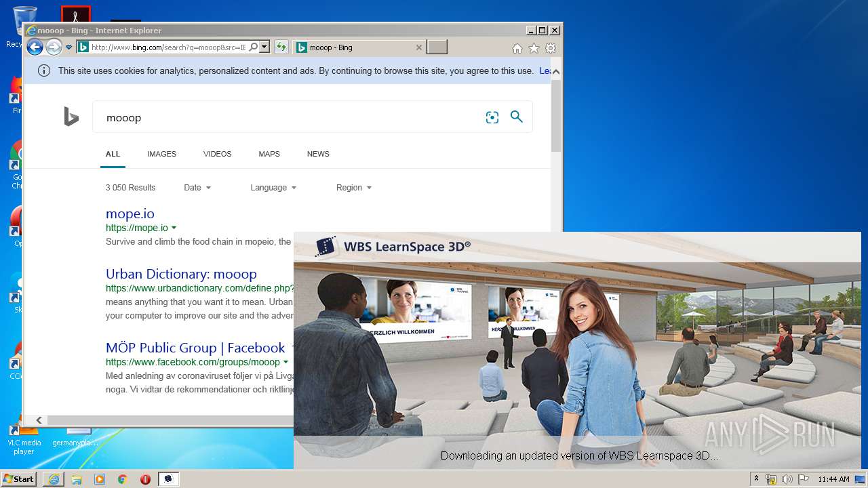Select the Adobe Reader desktop icon
The height and width of the screenshot is (488, 868).
[75, 14]
